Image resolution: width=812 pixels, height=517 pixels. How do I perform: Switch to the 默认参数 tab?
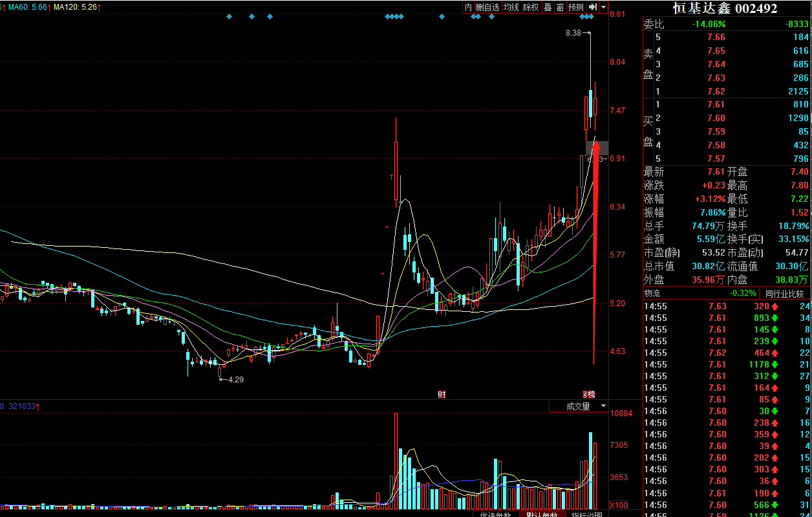[x=540, y=514]
